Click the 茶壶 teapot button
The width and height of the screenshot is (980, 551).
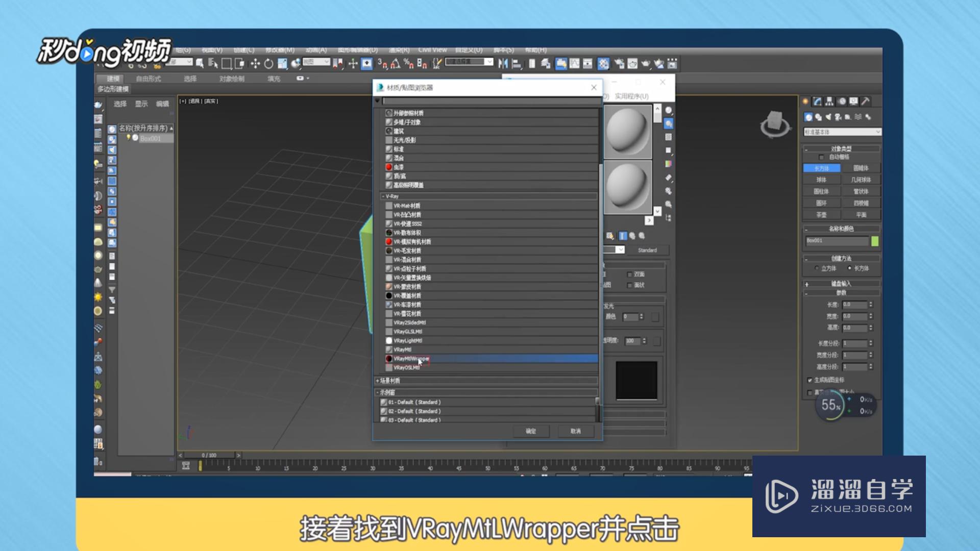(821, 215)
